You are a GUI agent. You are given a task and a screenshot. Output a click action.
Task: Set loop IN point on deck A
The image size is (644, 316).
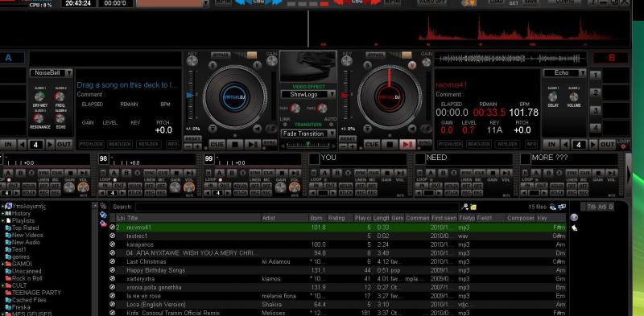pyautogui.click(x=8, y=145)
